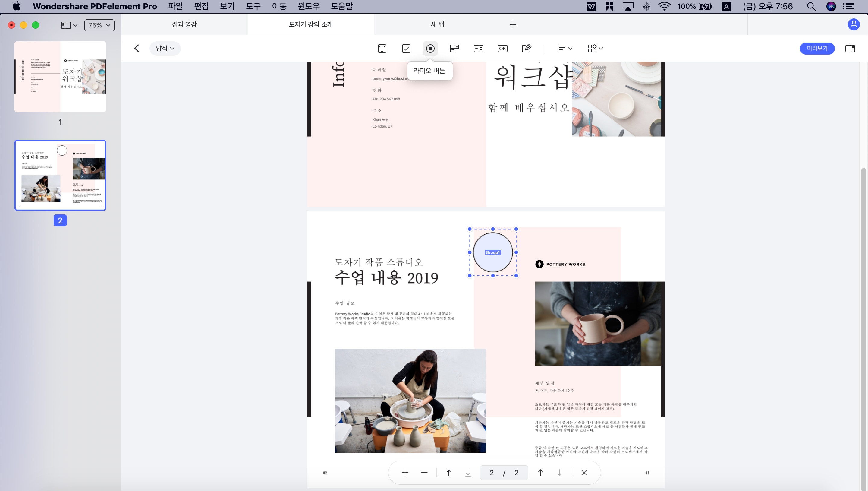Select the checkbox form tool
868x491 pixels.
pos(406,49)
